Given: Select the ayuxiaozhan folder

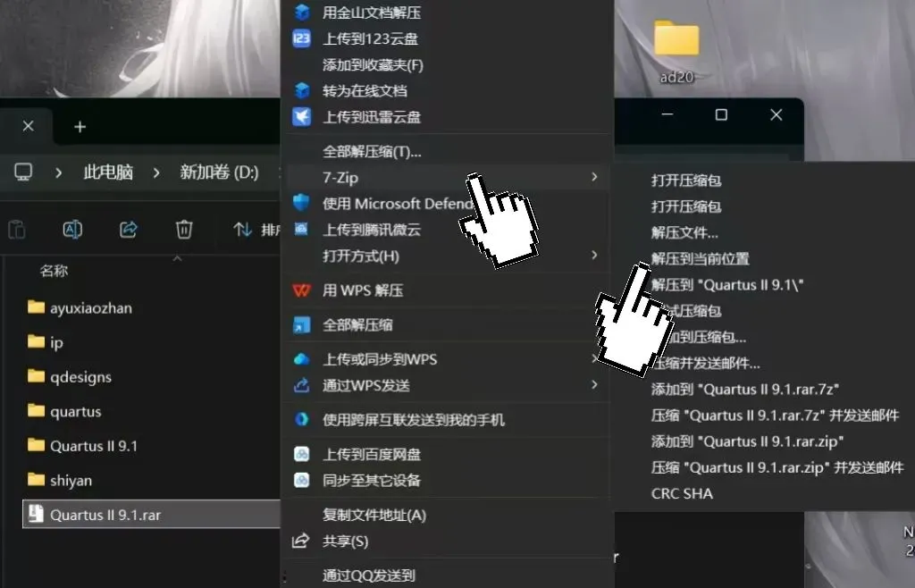Looking at the screenshot, I should (x=91, y=307).
